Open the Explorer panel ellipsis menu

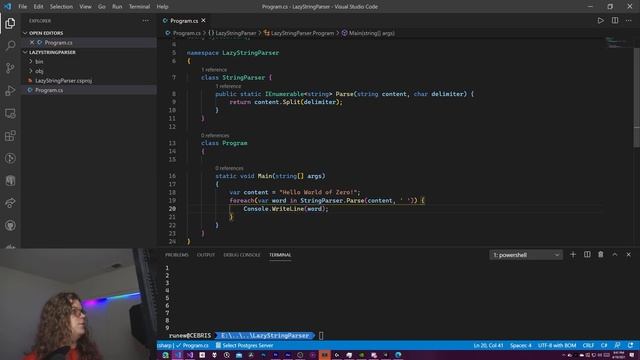coord(146,20)
